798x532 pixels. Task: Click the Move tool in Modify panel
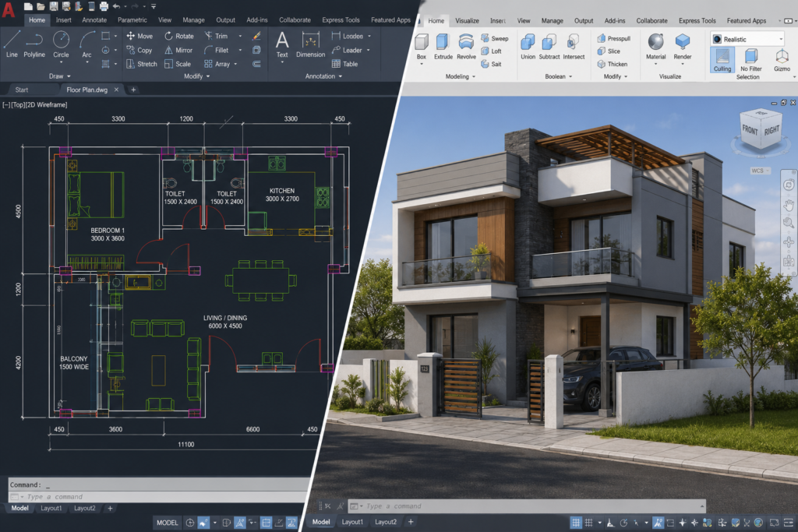pyautogui.click(x=139, y=36)
